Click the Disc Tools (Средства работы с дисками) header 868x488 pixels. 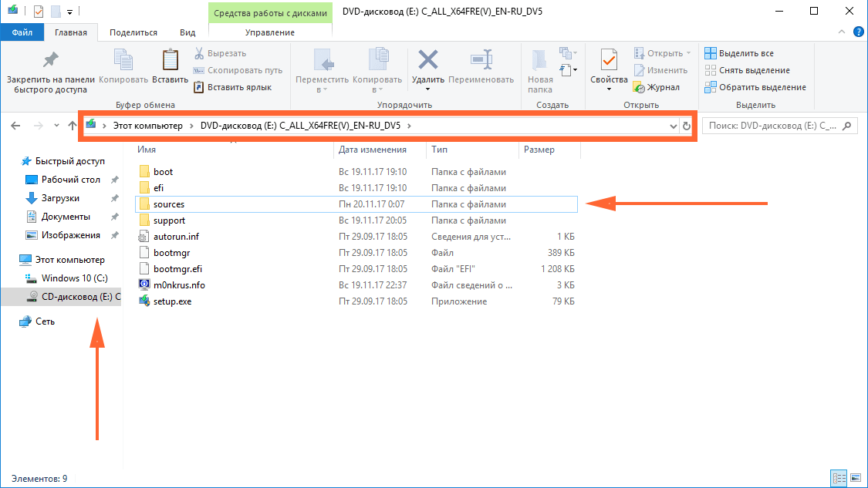click(x=270, y=13)
